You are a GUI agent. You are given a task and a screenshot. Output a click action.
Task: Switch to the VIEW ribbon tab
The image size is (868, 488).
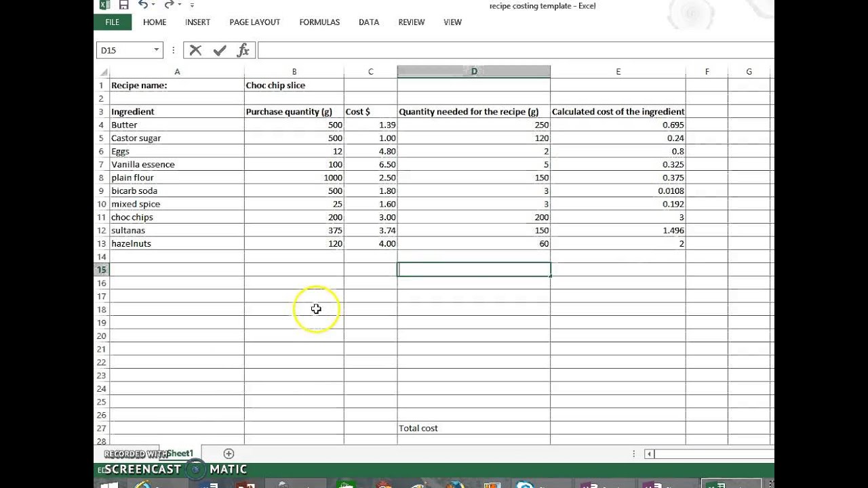452,22
